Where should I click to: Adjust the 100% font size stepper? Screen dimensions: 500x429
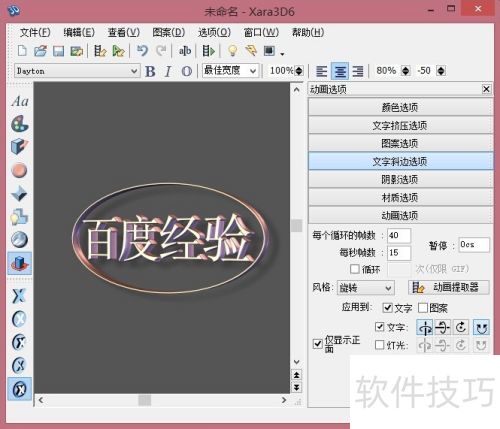click(x=299, y=71)
